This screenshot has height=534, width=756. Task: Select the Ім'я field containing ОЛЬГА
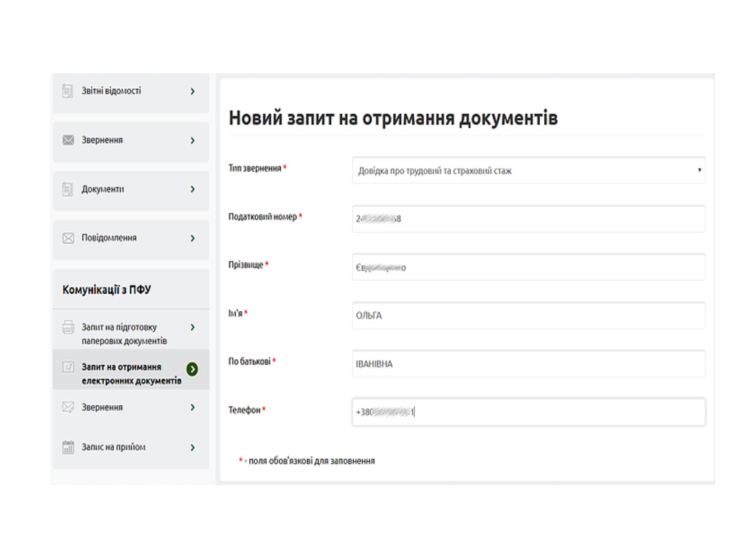pos(528,316)
